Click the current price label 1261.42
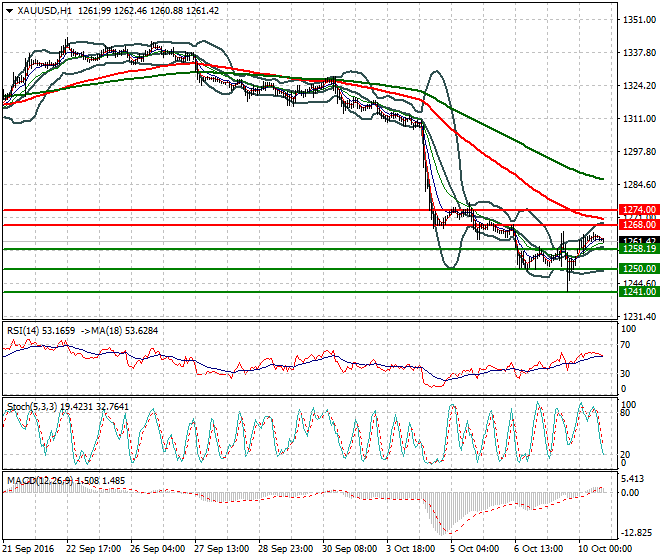Image resolution: width=660 pixels, height=560 pixels. pos(639,240)
